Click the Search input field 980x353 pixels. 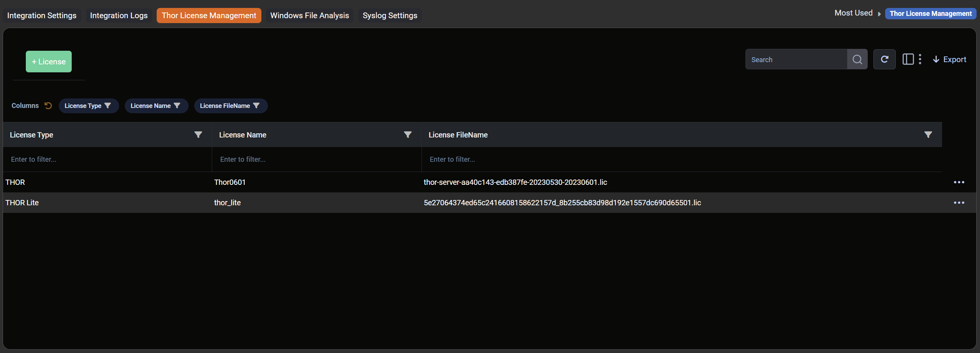(796, 59)
